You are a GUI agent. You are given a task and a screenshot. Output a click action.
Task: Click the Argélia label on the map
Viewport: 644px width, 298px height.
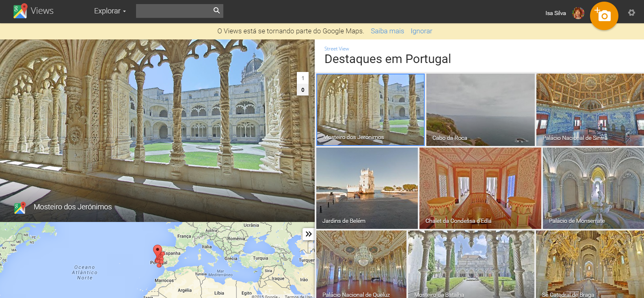[x=185, y=290]
